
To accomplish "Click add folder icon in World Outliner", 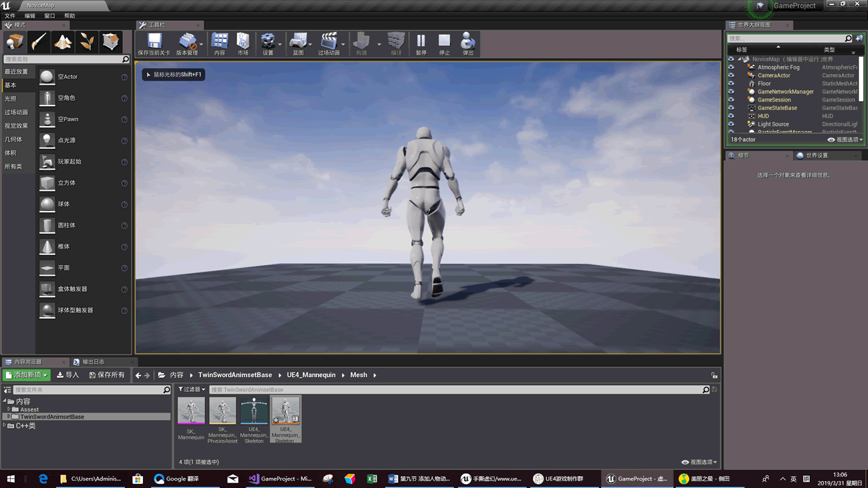I will pos(859,39).
